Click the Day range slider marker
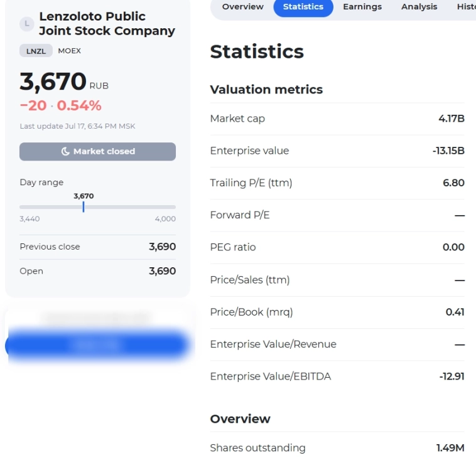The width and height of the screenshot is (476, 463). (84, 207)
